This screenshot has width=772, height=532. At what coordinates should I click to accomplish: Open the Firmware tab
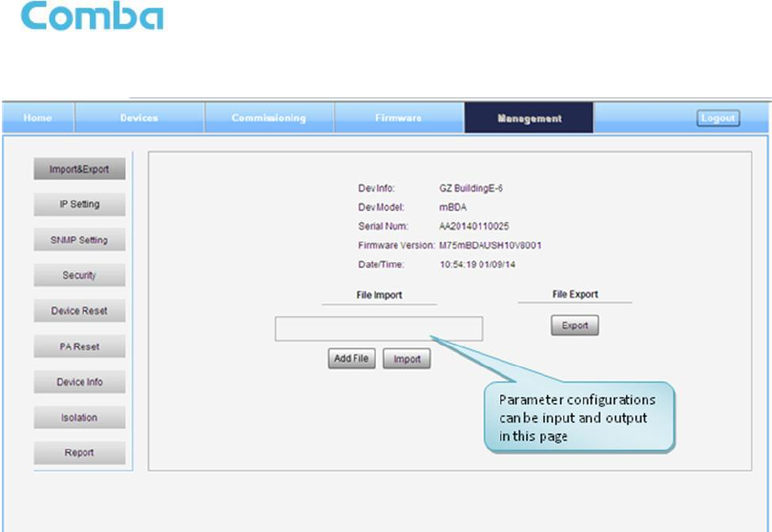(398, 118)
